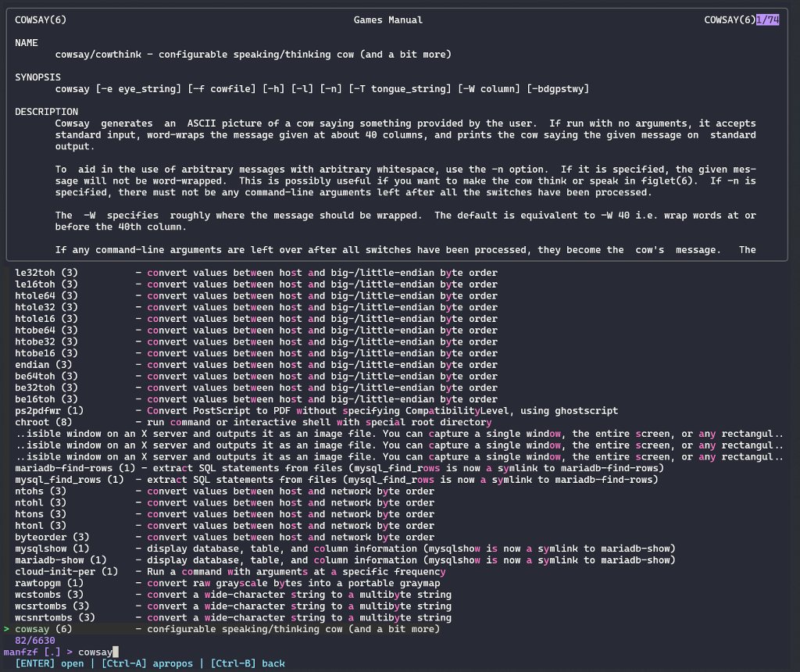Select the ntohs (3) result

tap(224, 491)
